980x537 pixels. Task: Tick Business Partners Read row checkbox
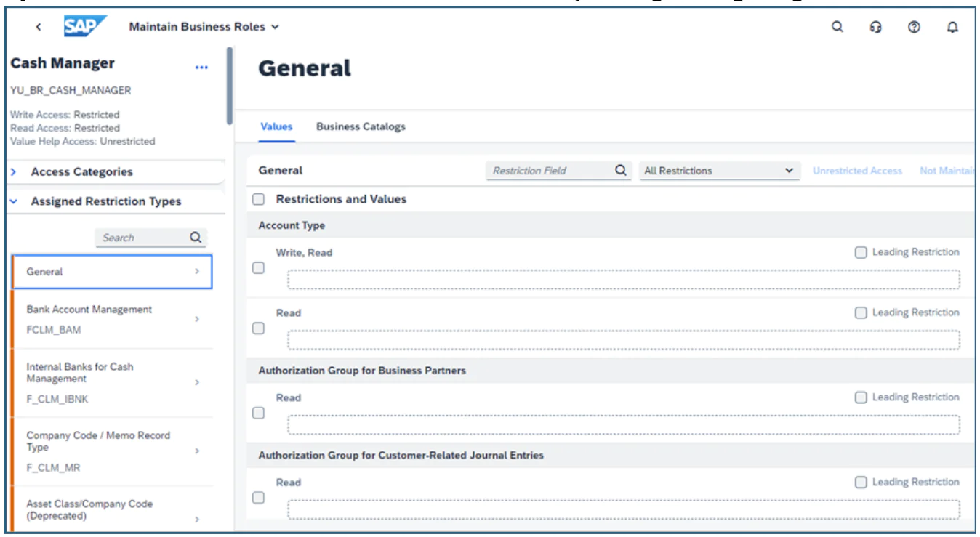pyautogui.click(x=258, y=413)
